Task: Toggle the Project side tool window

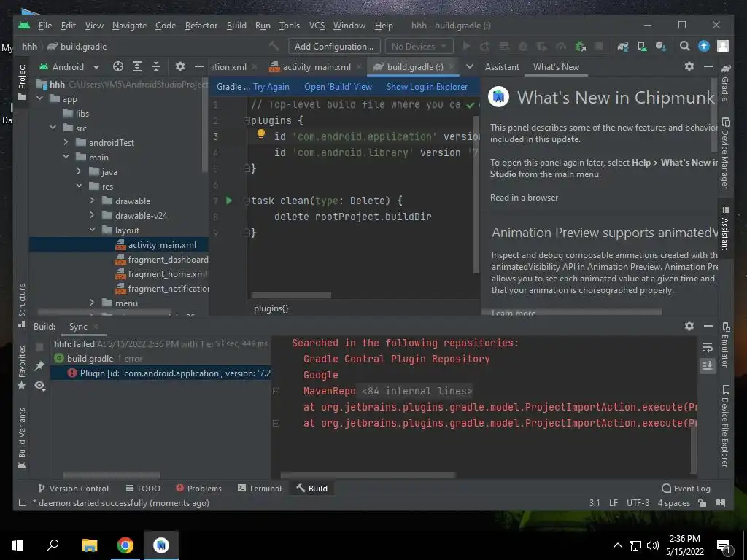Action: click(x=21, y=82)
